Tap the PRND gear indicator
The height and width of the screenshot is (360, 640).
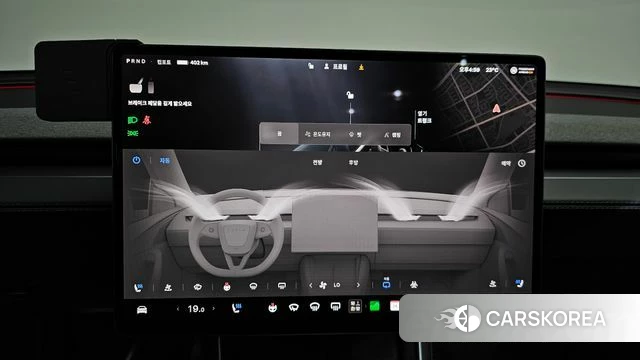tap(136, 61)
